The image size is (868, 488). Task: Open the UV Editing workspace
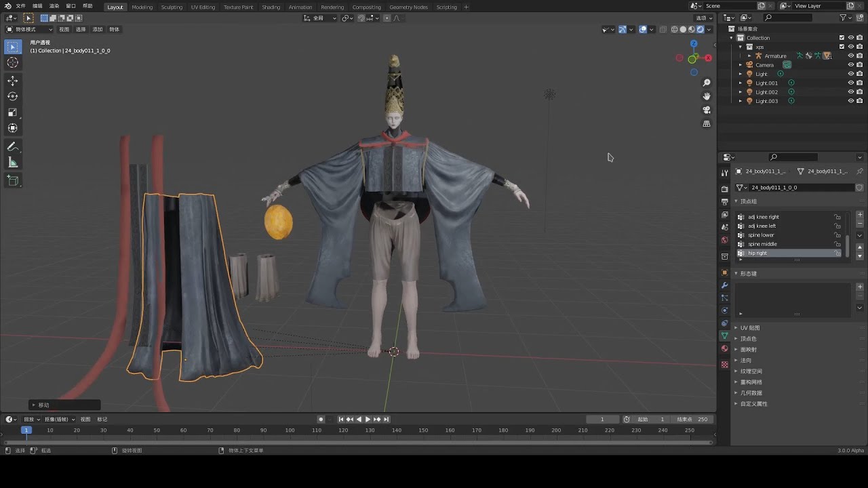point(203,7)
